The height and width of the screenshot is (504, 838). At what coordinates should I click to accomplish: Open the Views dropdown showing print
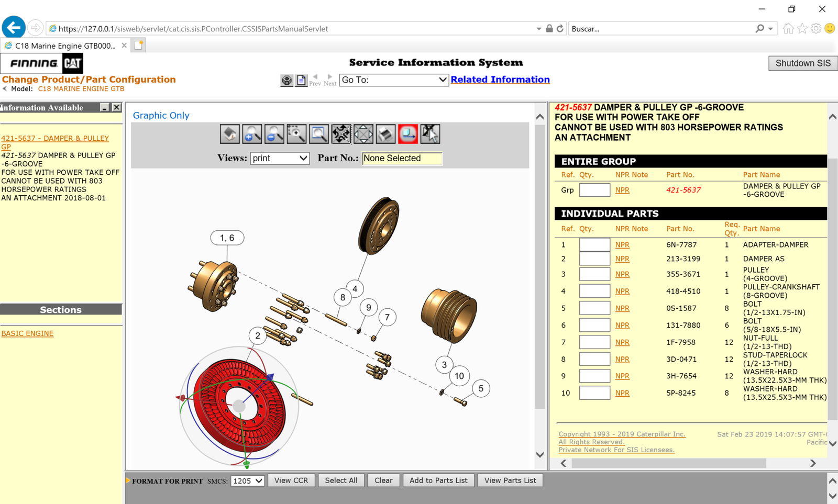[x=280, y=158]
